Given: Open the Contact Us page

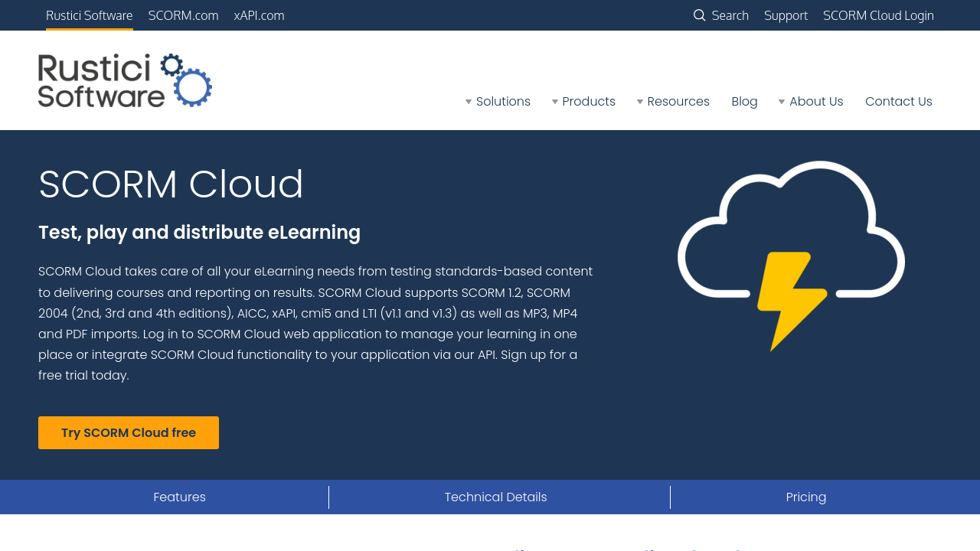Looking at the screenshot, I should pyautogui.click(x=898, y=102).
